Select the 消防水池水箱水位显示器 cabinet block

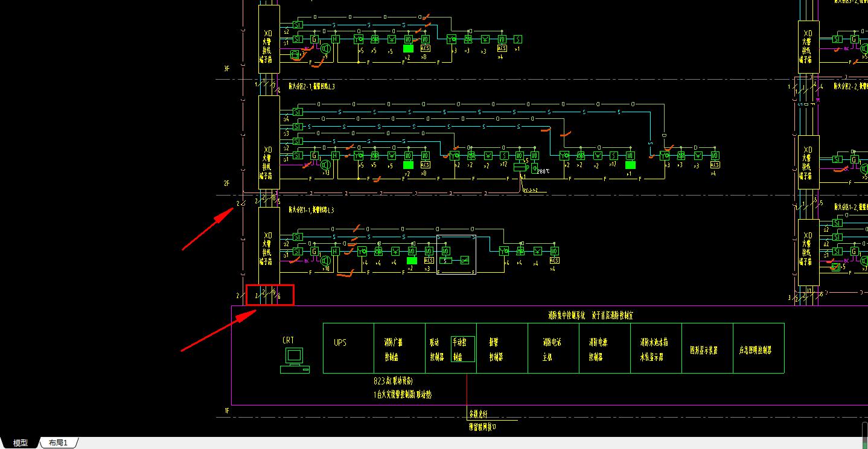click(x=656, y=348)
